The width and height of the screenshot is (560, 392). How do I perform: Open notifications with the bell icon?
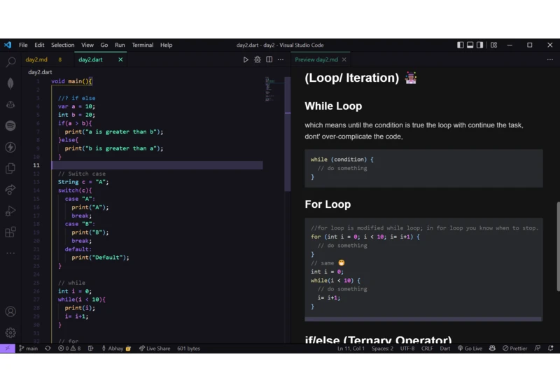point(550,349)
